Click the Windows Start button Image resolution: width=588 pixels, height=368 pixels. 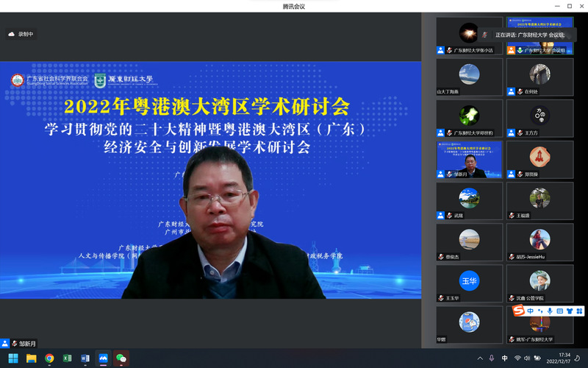13,358
